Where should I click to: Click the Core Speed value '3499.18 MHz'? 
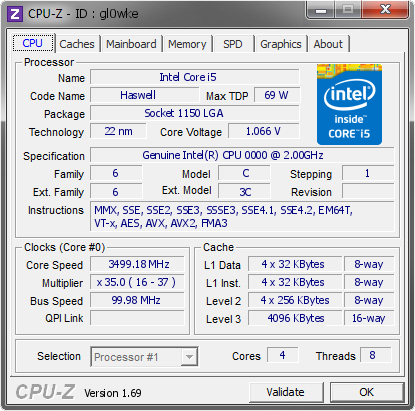point(137,264)
